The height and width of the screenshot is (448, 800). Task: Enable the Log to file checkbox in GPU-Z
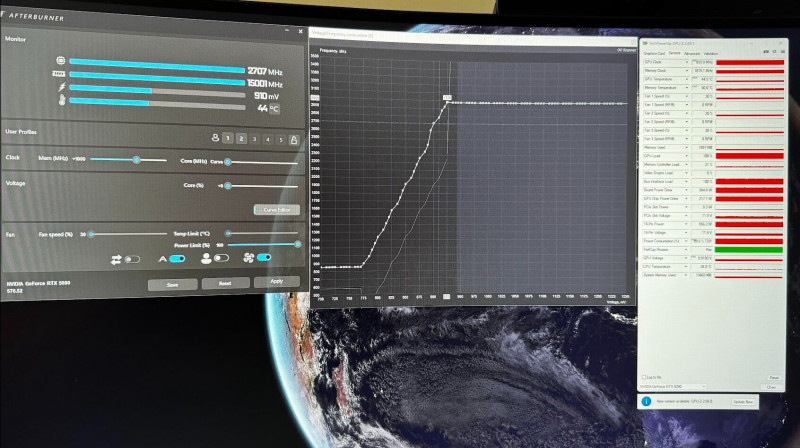pos(644,377)
